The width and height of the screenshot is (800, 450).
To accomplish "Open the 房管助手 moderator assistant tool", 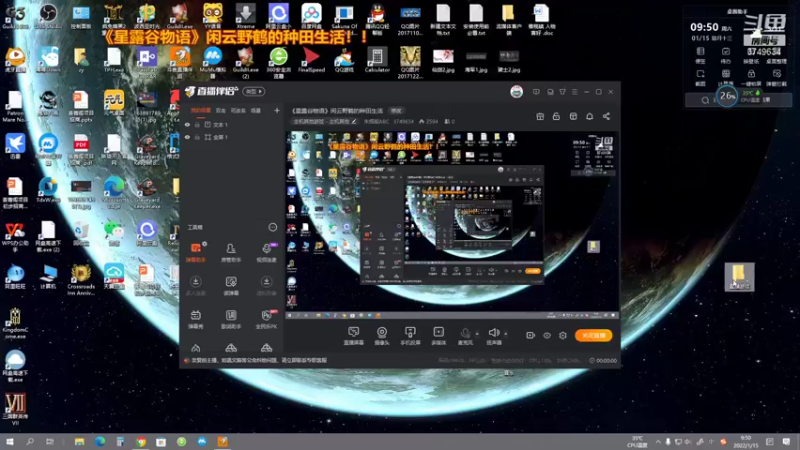I will coord(231,253).
